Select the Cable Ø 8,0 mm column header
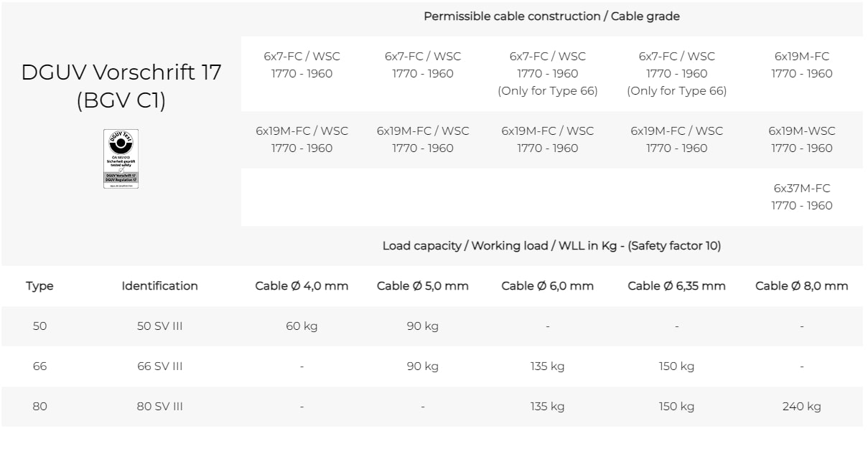The height and width of the screenshot is (459, 868). click(x=801, y=286)
